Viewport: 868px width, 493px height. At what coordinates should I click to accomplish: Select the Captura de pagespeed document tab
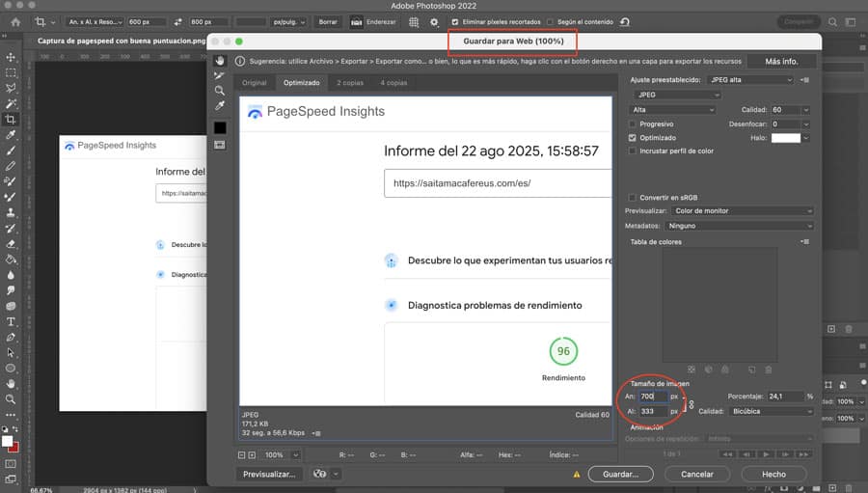(x=122, y=41)
